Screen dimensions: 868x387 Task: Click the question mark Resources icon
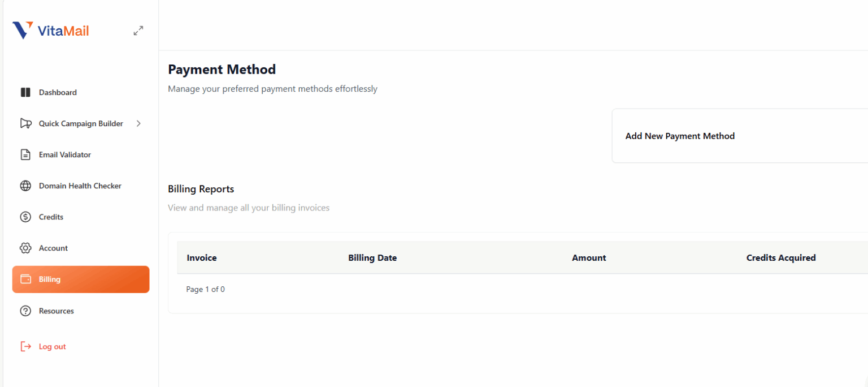(x=25, y=311)
